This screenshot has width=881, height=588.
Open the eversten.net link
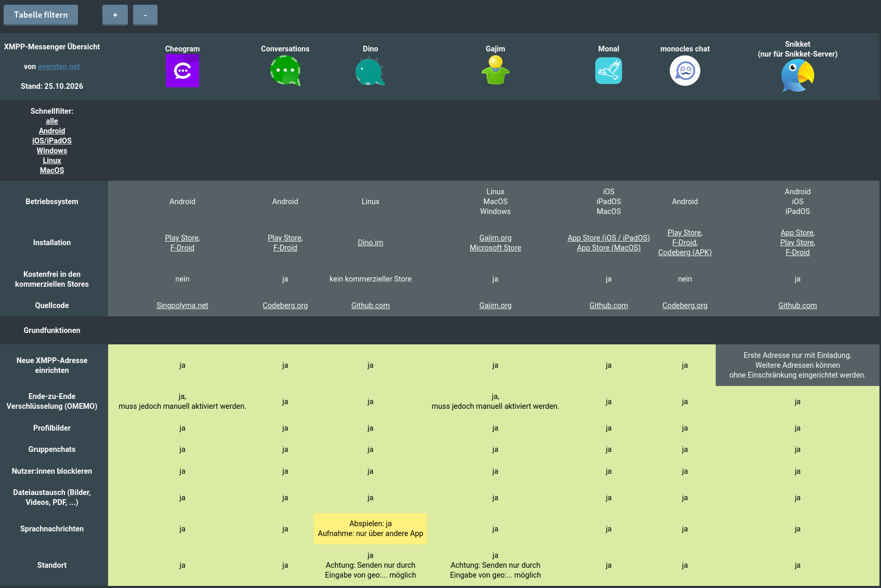[59, 66]
